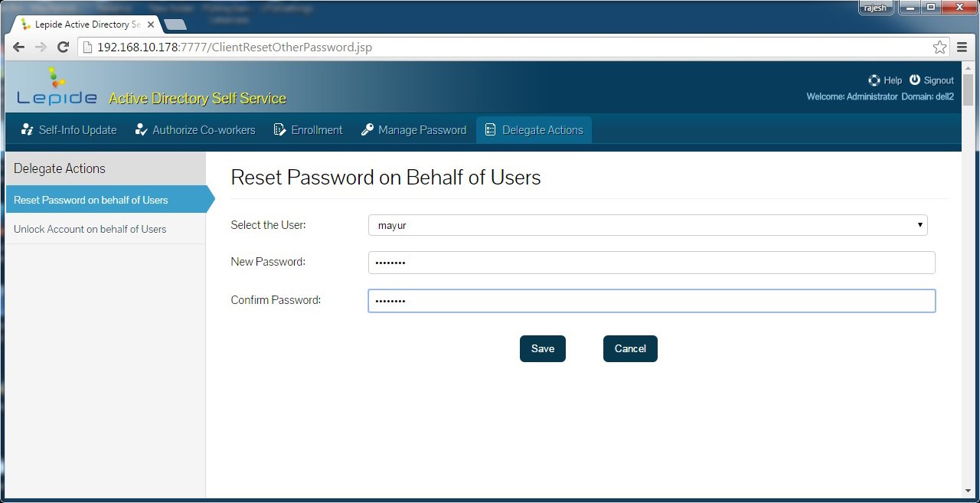Click the Self-Info Update icon
This screenshot has height=503, width=980.
[x=28, y=130]
